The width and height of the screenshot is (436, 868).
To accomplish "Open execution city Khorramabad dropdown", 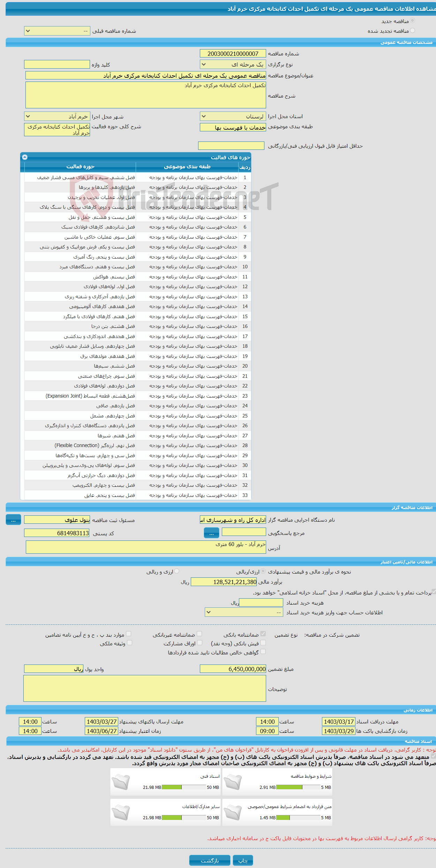I will tap(57, 116).
